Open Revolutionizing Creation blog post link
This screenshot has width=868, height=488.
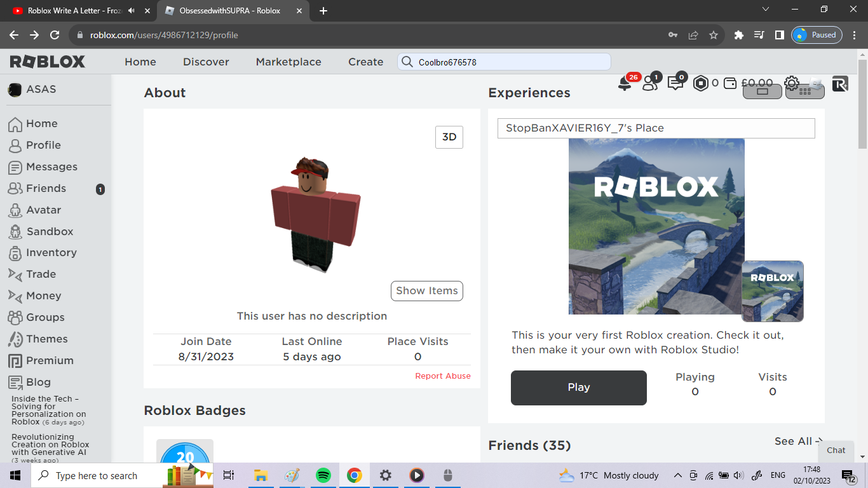pyautogui.click(x=50, y=449)
